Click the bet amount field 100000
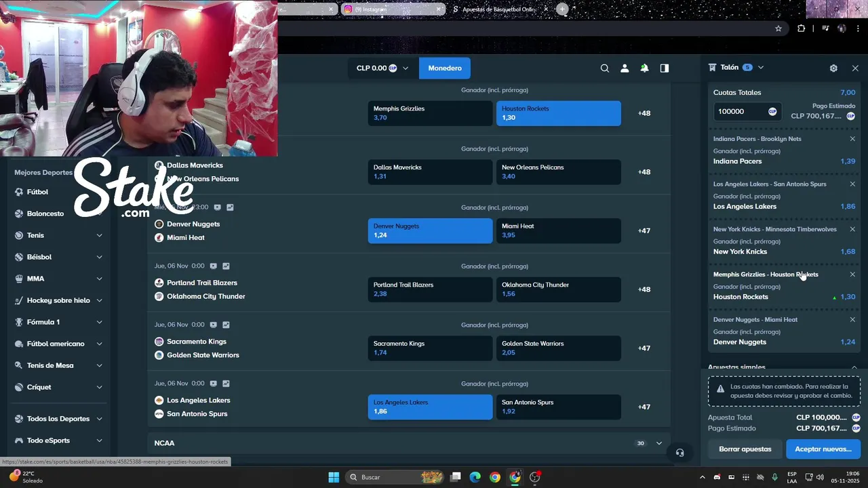 coord(741,111)
